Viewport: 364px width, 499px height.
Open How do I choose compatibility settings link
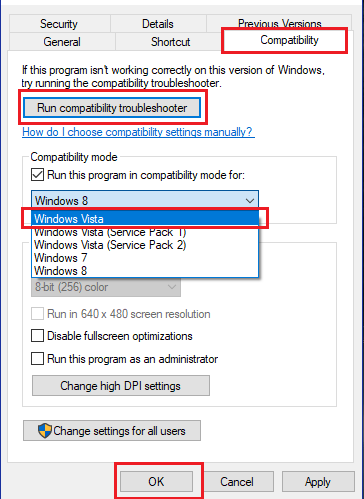click(x=138, y=132)
